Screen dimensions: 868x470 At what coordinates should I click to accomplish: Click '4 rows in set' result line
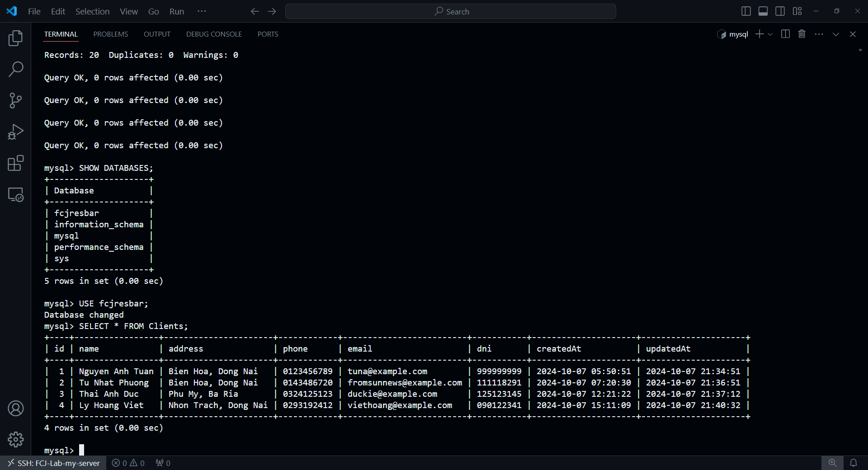point(104,428)
